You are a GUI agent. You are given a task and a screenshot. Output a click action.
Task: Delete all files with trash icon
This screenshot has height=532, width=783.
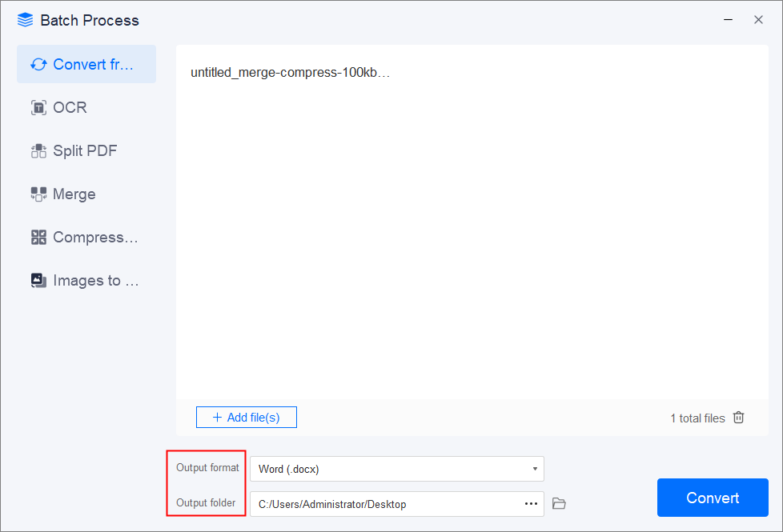[x=738, y=418]
